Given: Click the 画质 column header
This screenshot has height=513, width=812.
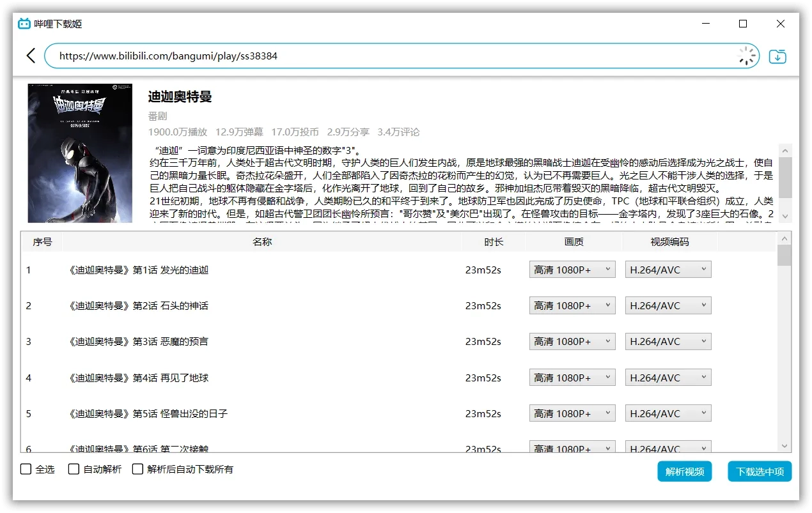Looking at the screenshot, I should click(574, 241).
